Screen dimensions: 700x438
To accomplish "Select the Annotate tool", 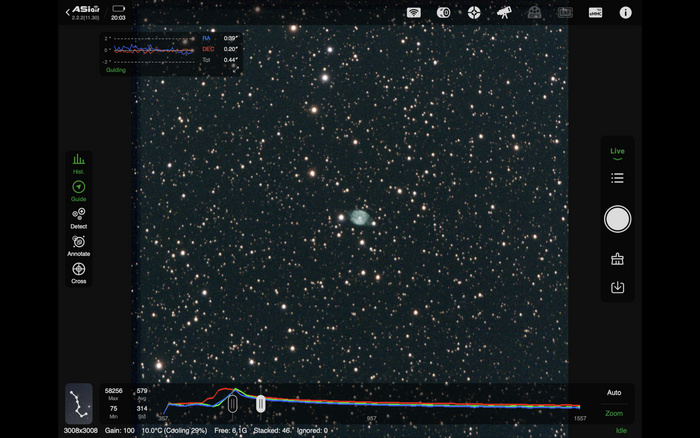I will (x=79, y=246).
